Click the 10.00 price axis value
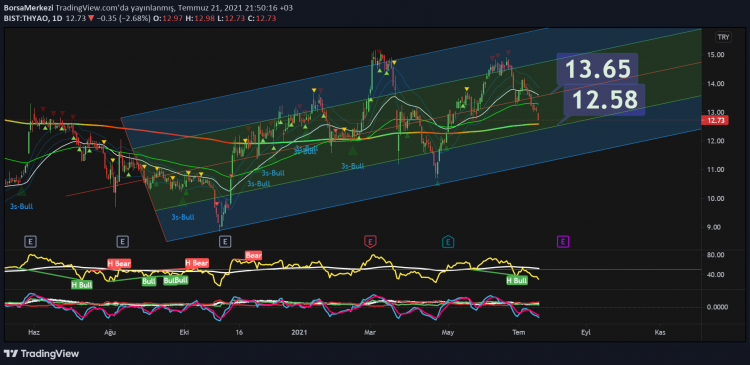The width and height of the screenshot is (750, 365). [x=715, y=199]
